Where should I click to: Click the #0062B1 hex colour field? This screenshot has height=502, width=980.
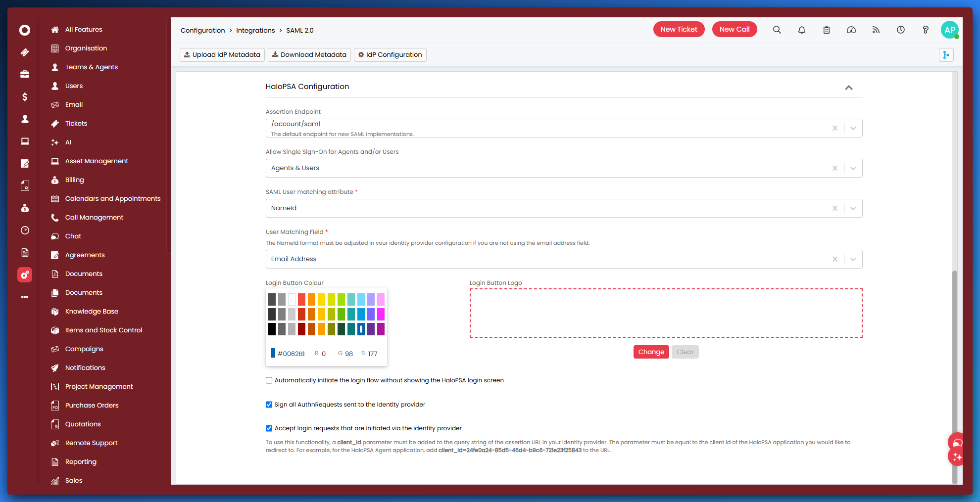click(x=291, y=354)
